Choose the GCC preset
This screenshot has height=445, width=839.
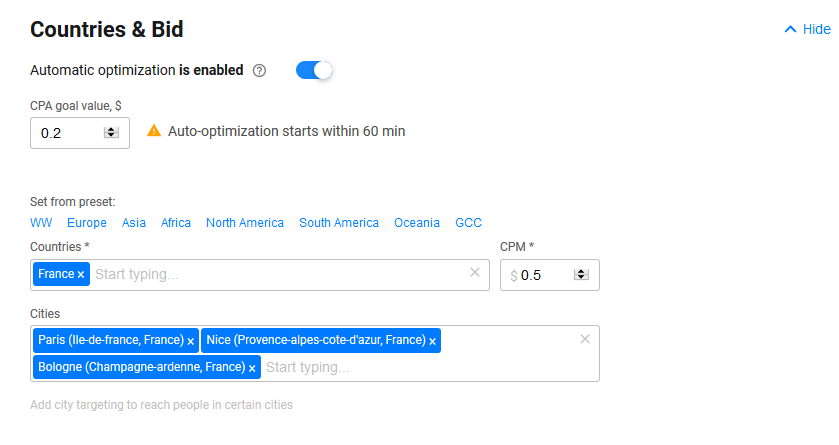tap(468, 223)
